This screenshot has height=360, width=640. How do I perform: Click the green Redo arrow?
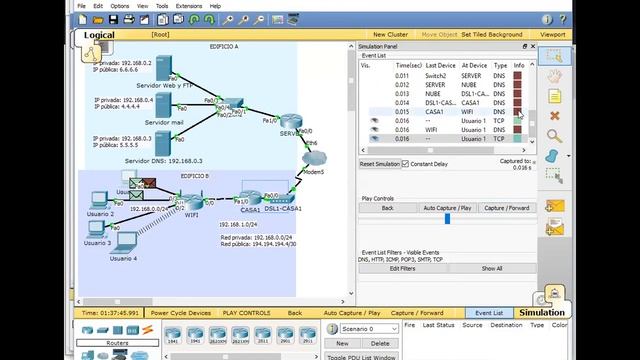tap(209, 19)
